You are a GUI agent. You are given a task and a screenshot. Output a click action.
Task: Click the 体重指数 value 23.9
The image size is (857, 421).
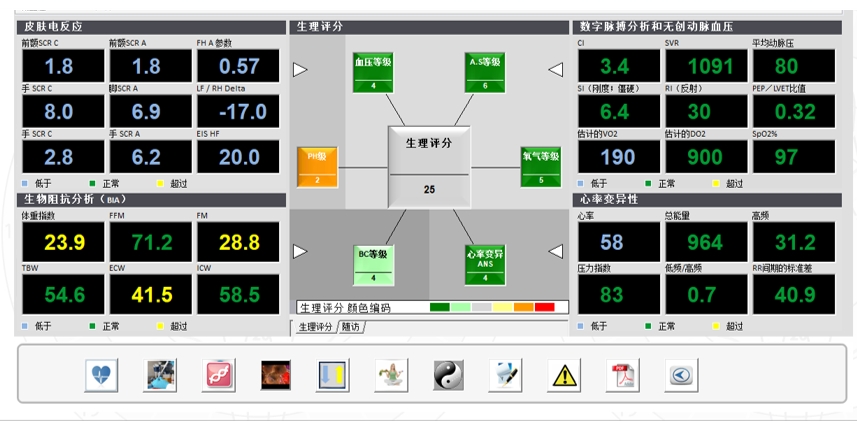point(63,242)
